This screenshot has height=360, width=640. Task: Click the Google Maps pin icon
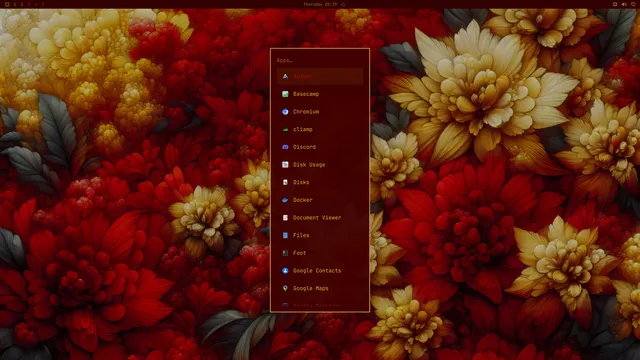click(285, 288)
